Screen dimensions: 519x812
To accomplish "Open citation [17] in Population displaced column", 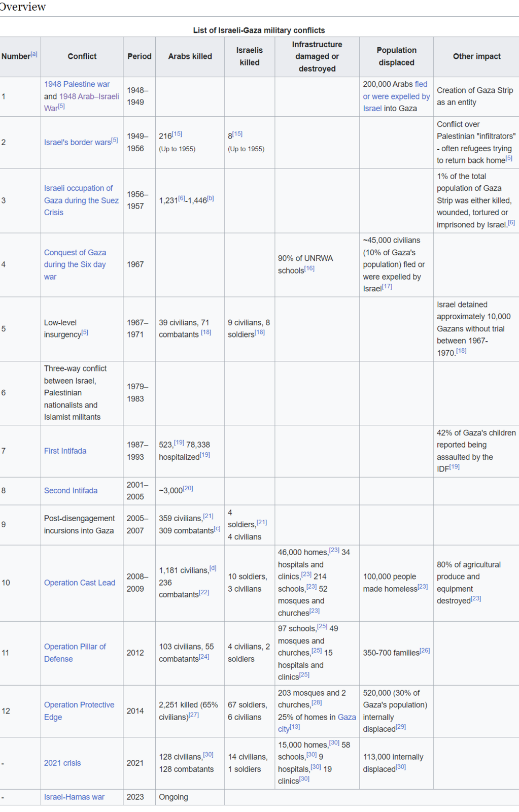I will pyautogui.click(x=387, y=287).
